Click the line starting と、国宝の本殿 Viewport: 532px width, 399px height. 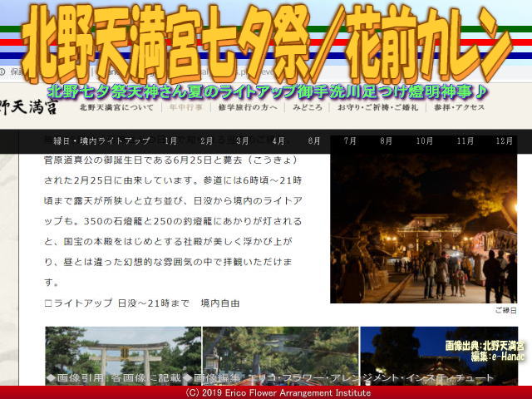coord(168,242)
